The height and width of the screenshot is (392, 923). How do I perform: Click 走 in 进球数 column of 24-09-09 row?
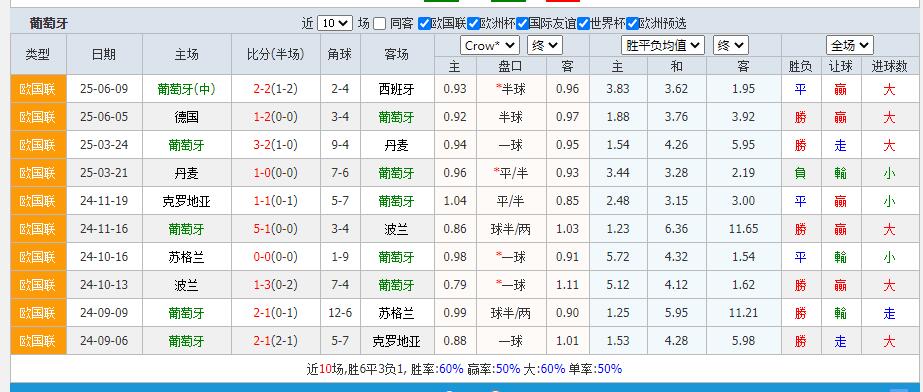coord(889,313)
